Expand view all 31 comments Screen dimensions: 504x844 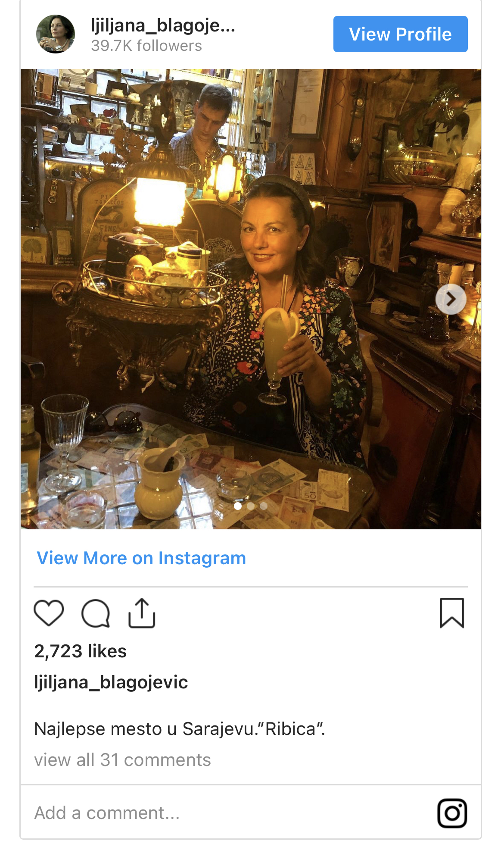122,760
